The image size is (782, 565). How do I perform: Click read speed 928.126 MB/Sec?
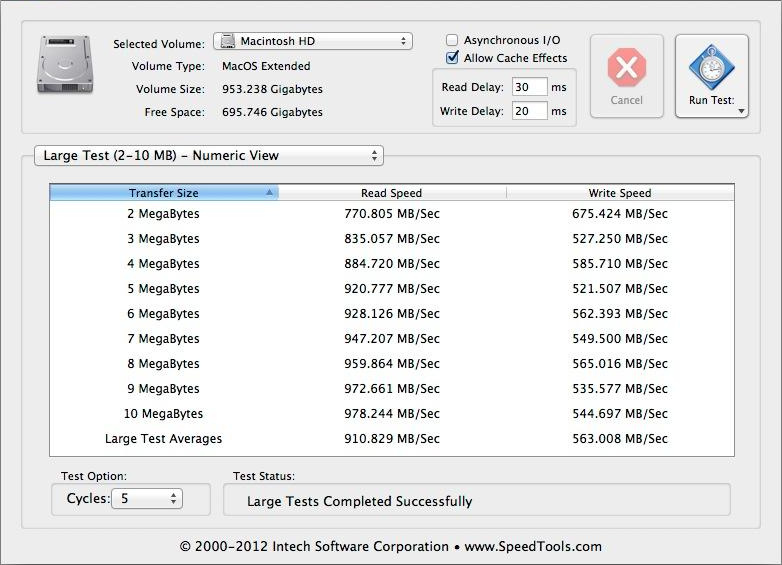point(392,313)
